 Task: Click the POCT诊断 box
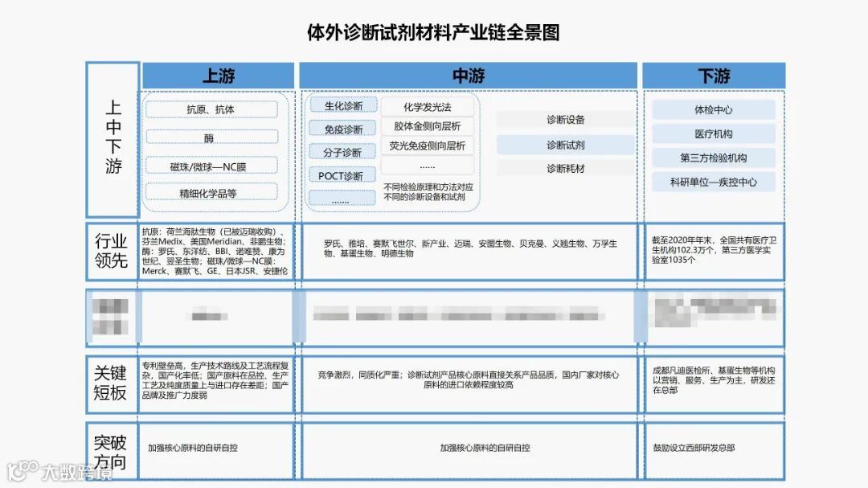tap(342, 175)
